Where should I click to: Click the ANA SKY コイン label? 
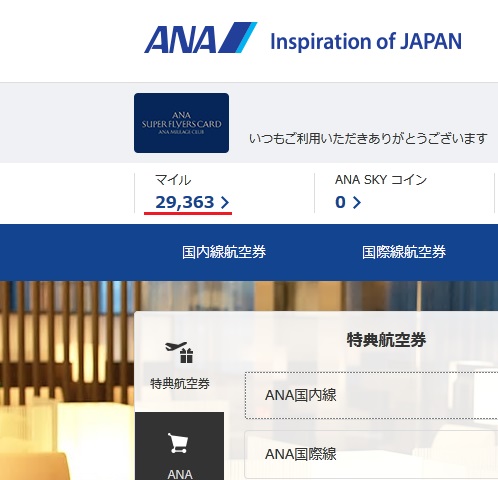(381, 180)
